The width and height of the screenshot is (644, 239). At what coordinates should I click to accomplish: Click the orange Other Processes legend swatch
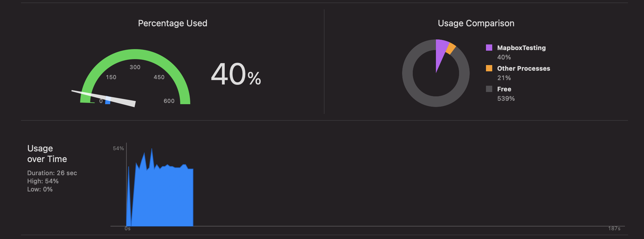[x=489, y=68]
